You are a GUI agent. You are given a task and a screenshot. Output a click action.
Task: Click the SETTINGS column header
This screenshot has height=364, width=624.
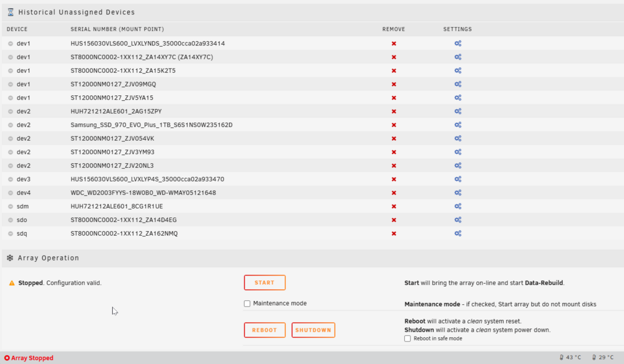(457, 29)
